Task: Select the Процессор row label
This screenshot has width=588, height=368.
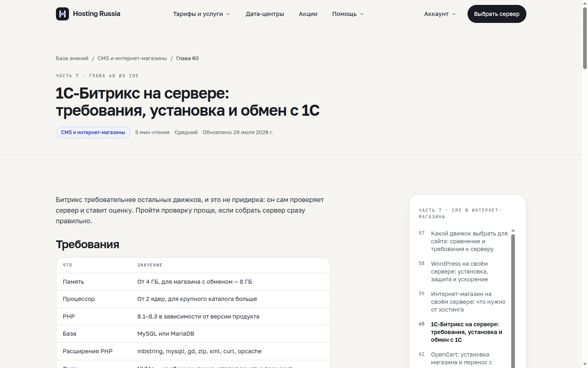Action: [79, 299]
